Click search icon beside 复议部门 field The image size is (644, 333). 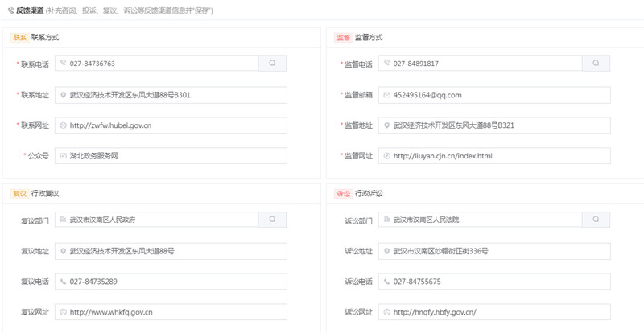click(272, 220)
